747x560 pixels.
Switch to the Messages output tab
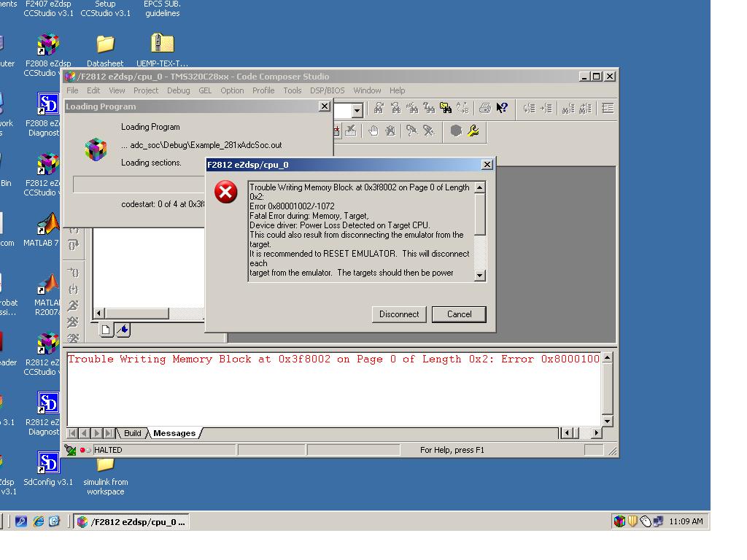(174, 433)
